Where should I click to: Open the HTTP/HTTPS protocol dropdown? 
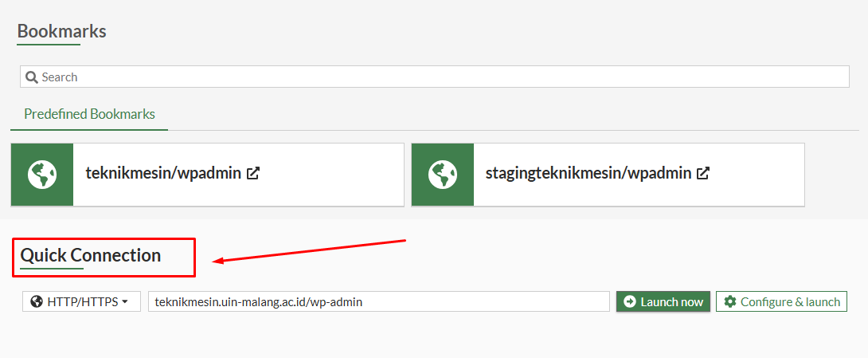(x=81, y=301)
